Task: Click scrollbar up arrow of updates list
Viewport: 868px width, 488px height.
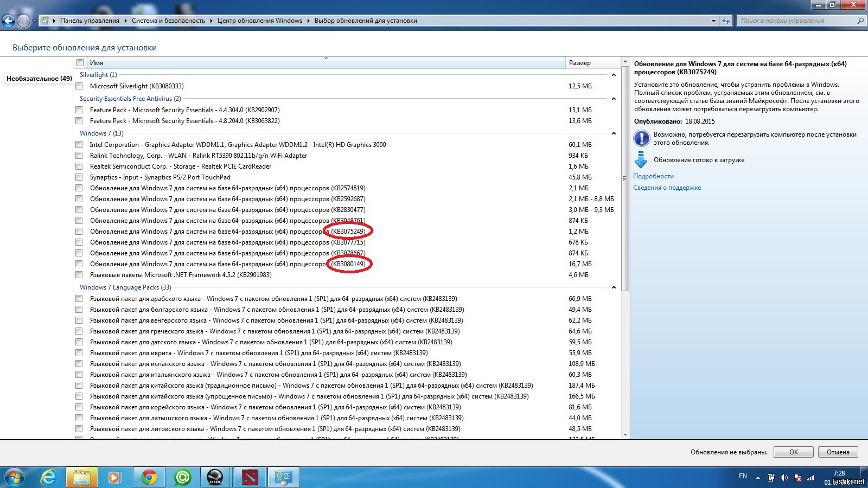Action: (x=626, y=61)
